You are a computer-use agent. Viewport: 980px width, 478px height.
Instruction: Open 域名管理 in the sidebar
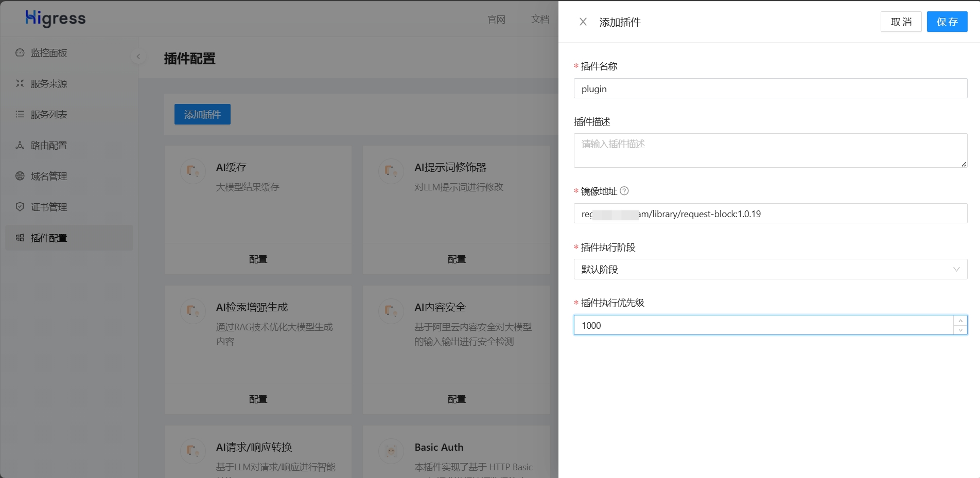click(x=69, y=176)
